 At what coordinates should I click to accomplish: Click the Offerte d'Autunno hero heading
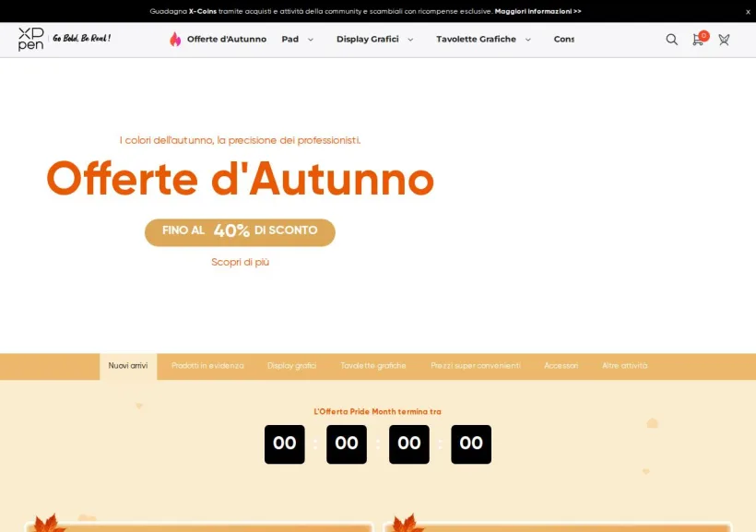coord(240,180)
